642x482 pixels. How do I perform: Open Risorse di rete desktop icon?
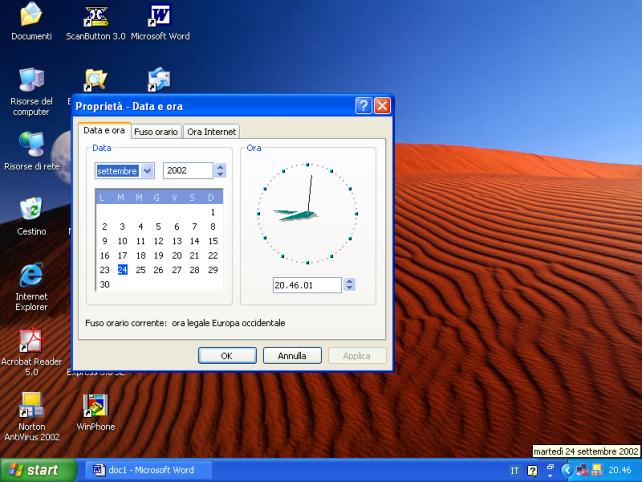click(31, 151)
